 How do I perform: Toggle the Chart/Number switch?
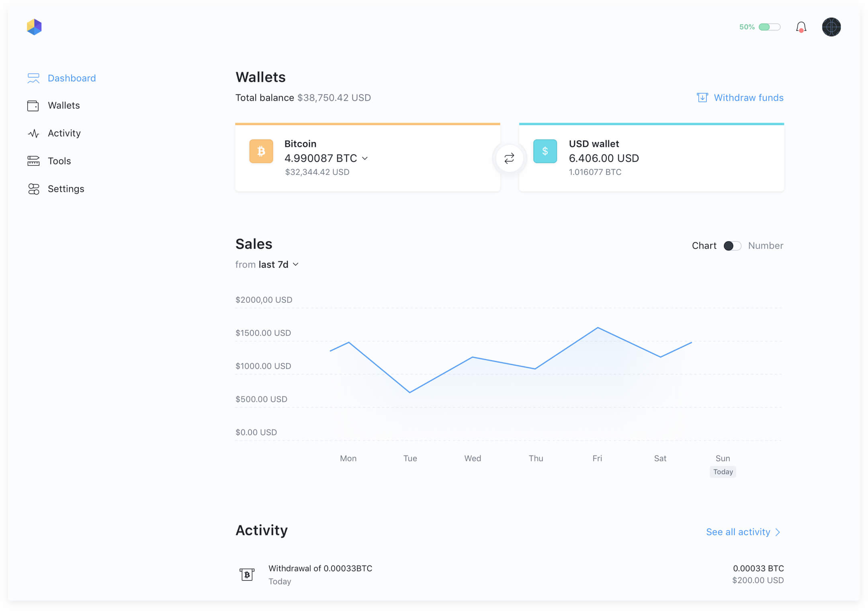coord(732,246)
